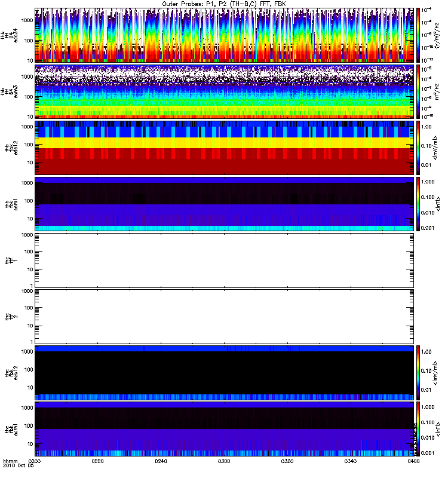Click the color bar beside the thb fbk scm1 panel

[x=418, y=204]
